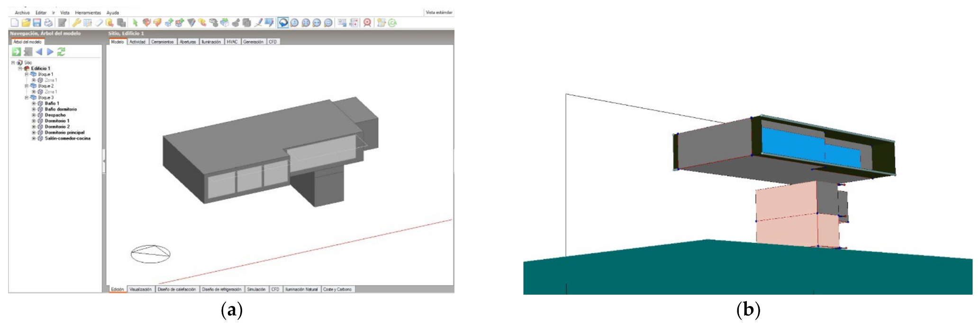Collapse the Bloque 1 node
The height and width of the screenshot is (326, 980).
click(x=27, y=75)
